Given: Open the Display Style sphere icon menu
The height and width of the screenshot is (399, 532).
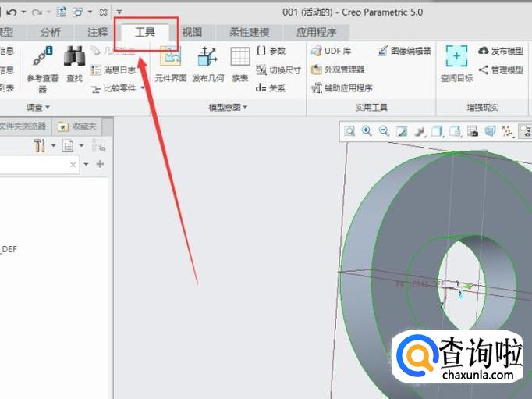Looking at the screenshot, I should [420, 131].
